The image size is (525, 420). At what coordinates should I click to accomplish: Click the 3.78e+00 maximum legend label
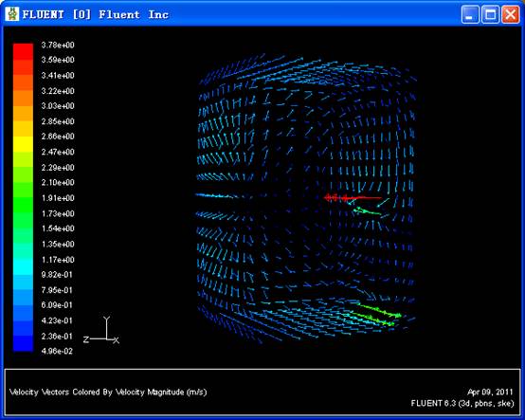point(58,45)
